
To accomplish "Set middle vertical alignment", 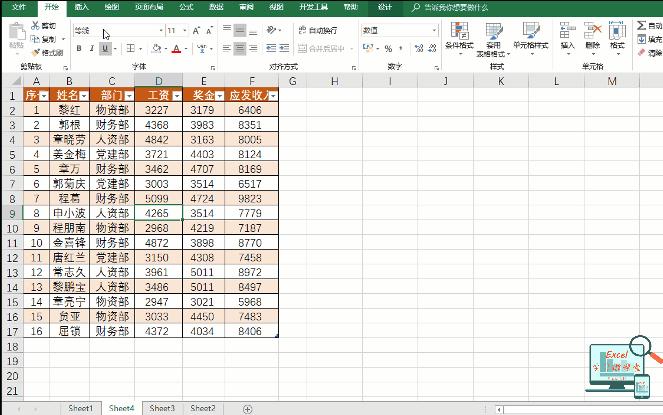I will click(240, 30).
